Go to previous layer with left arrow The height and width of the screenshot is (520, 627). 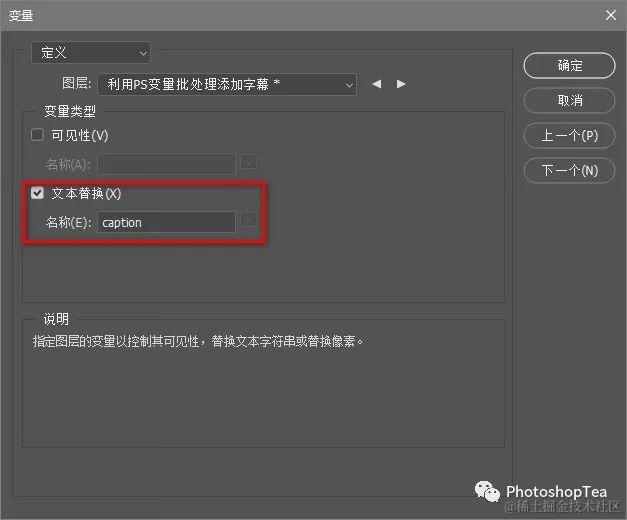376,84
